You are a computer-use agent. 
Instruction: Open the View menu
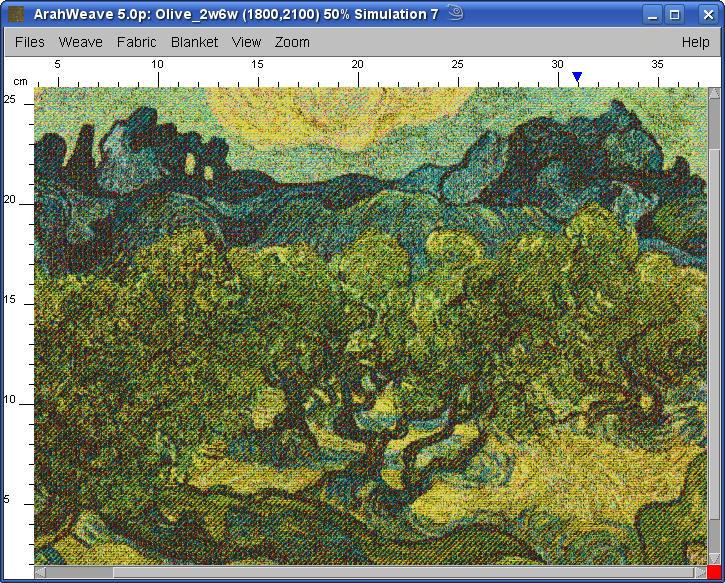246,42
